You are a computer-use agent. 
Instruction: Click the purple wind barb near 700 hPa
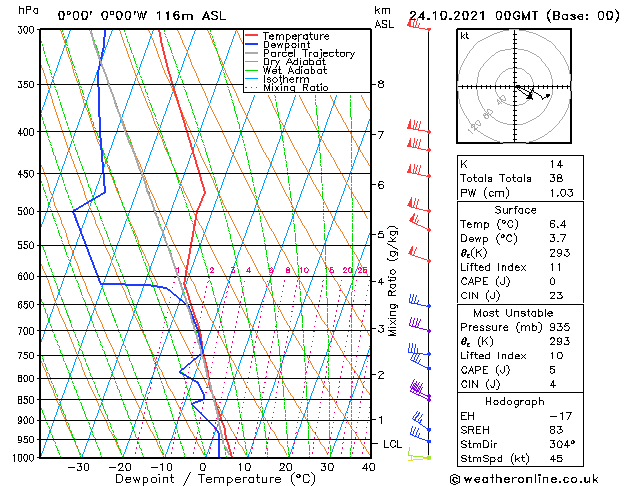click(x=420, y=325)
